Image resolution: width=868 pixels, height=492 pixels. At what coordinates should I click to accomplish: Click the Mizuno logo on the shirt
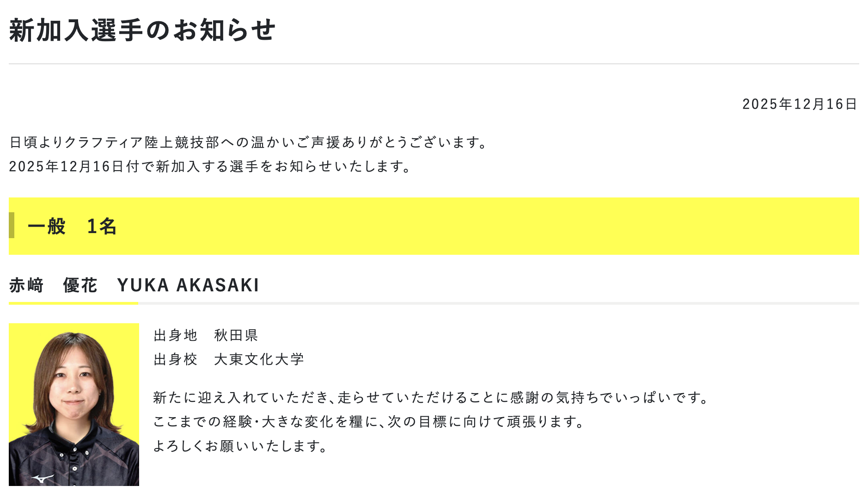(43, 479)
